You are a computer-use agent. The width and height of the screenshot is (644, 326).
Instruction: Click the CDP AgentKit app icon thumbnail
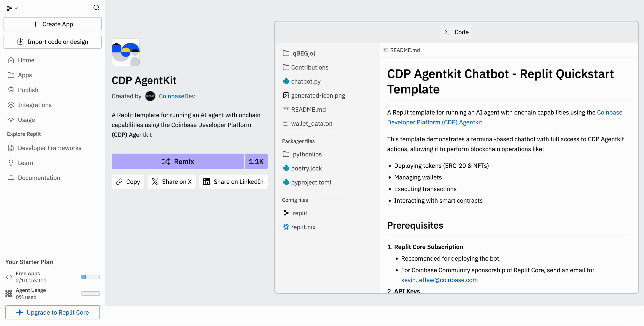(x=126, y=52)
